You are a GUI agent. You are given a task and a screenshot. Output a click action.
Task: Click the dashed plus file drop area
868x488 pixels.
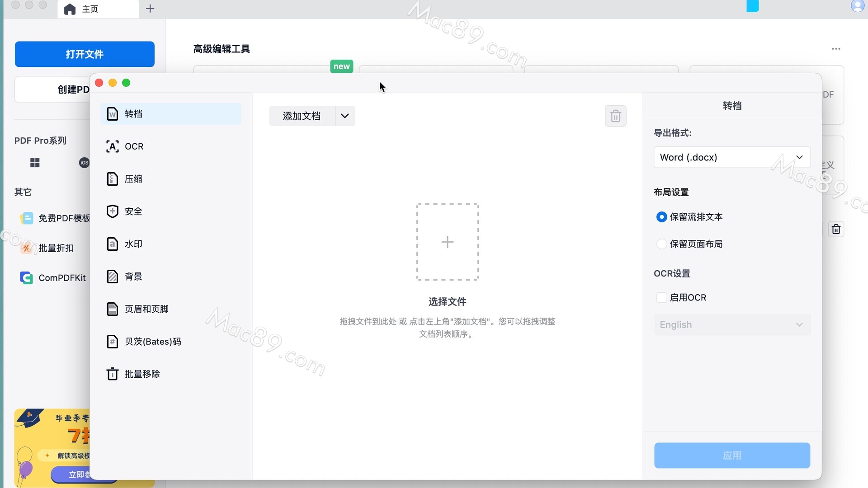[x=447, y=242]
